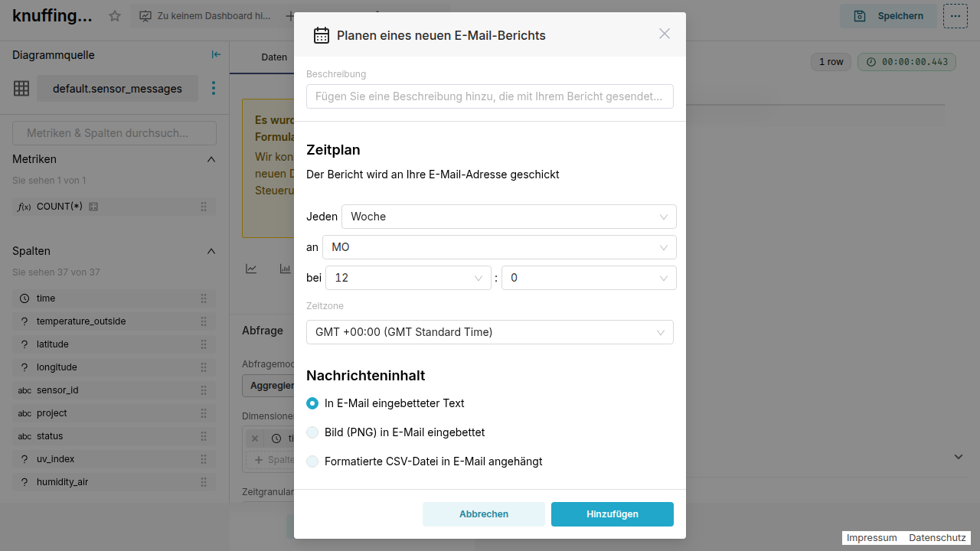Click the line chart type icon

coord(251,269)
